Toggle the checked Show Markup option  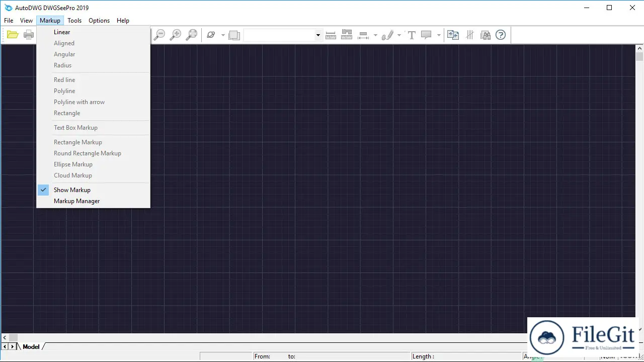[93, 190]
